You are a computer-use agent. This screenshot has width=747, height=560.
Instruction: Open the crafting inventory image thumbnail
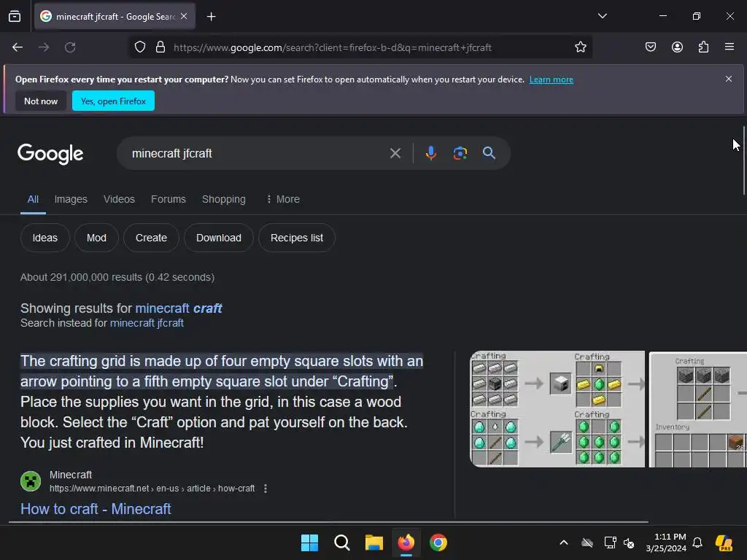pyautogui.click(x=698, y=409)
